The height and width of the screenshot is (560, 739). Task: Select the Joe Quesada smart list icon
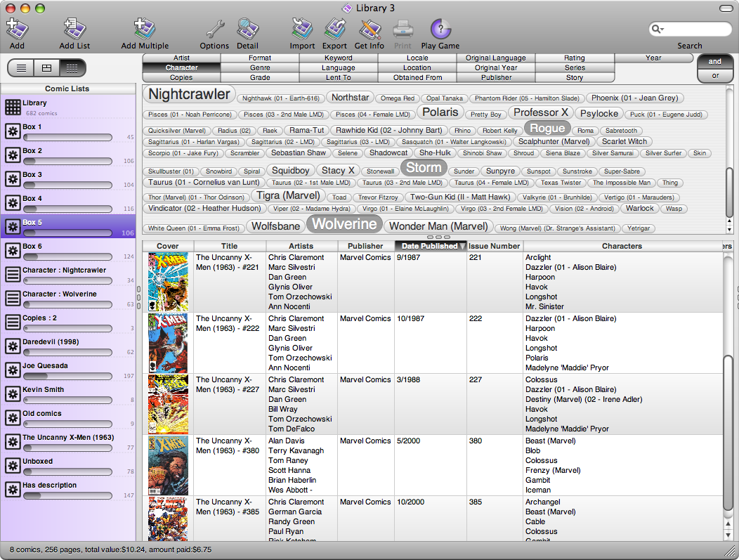point(13,370)
